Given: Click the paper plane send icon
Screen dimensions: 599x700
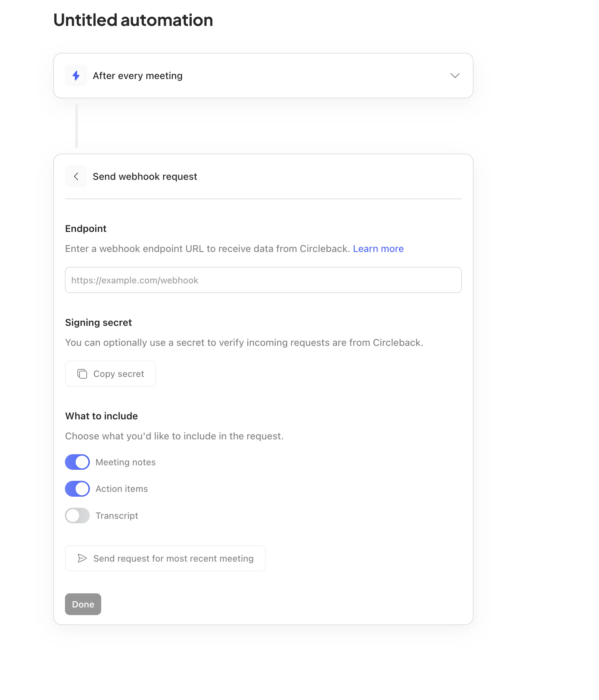Looking at the screenshot, I should click(x=83, y=558).
